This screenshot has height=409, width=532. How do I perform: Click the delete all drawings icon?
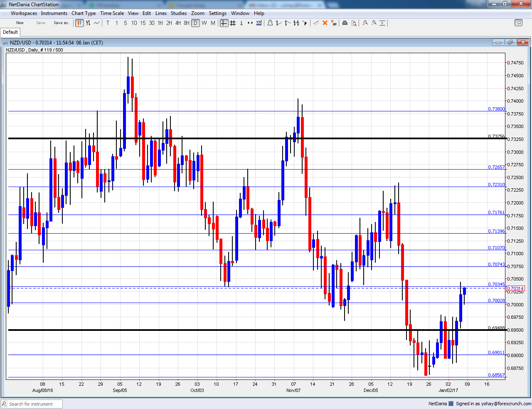pyautogui.click(x=334, y=23)
